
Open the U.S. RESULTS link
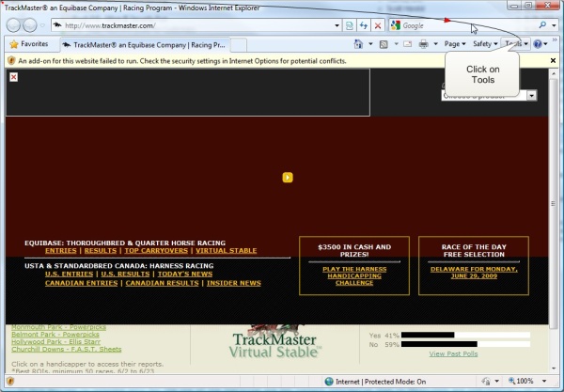coord(125,274)
